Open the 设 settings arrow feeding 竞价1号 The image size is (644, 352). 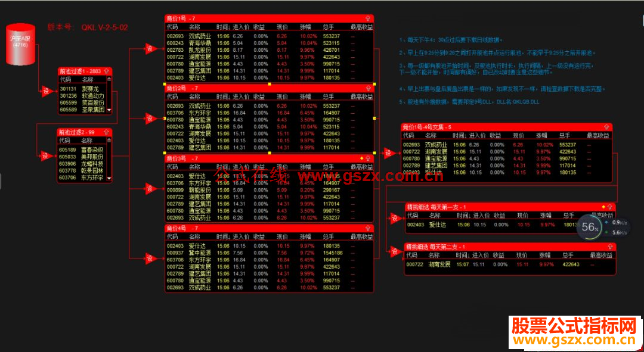[x=150, y=49]
